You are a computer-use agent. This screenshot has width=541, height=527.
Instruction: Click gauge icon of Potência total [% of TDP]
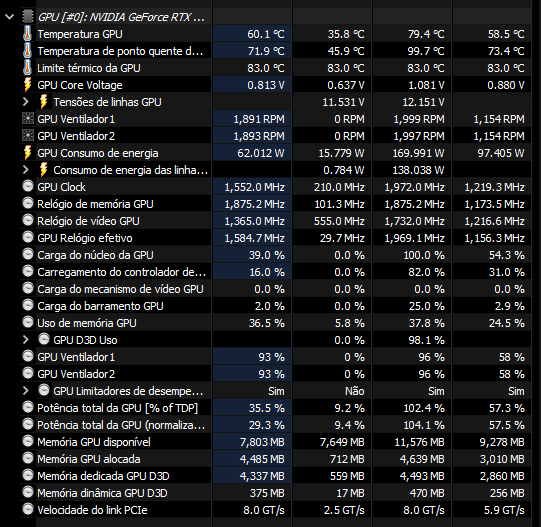click(28, 407)
